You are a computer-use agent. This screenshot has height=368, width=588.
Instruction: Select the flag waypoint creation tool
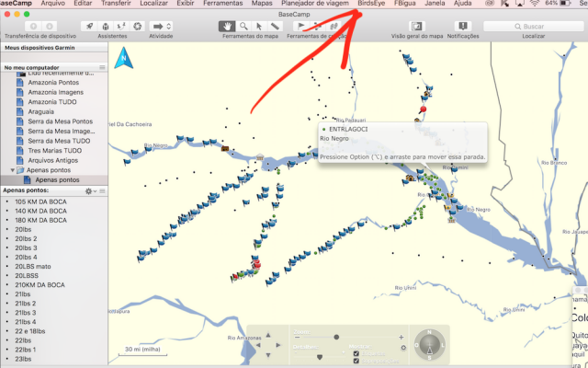(x=301, y=27)
